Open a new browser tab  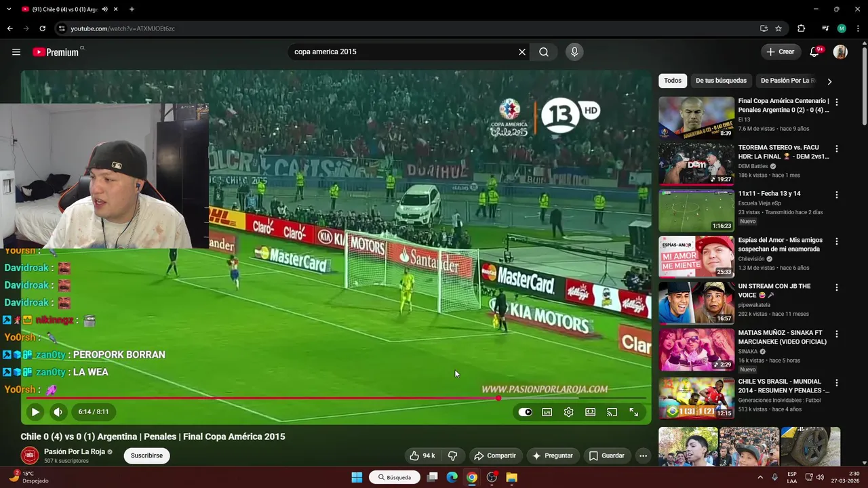click(x=132, y=9)
